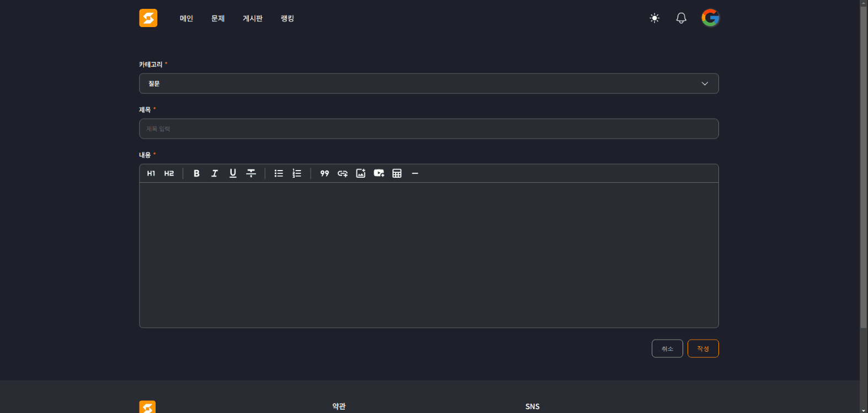The image size is (868, 413).
Task: Apply Heading 1 format in editor toolbar
Action: (x=151, y=173)
